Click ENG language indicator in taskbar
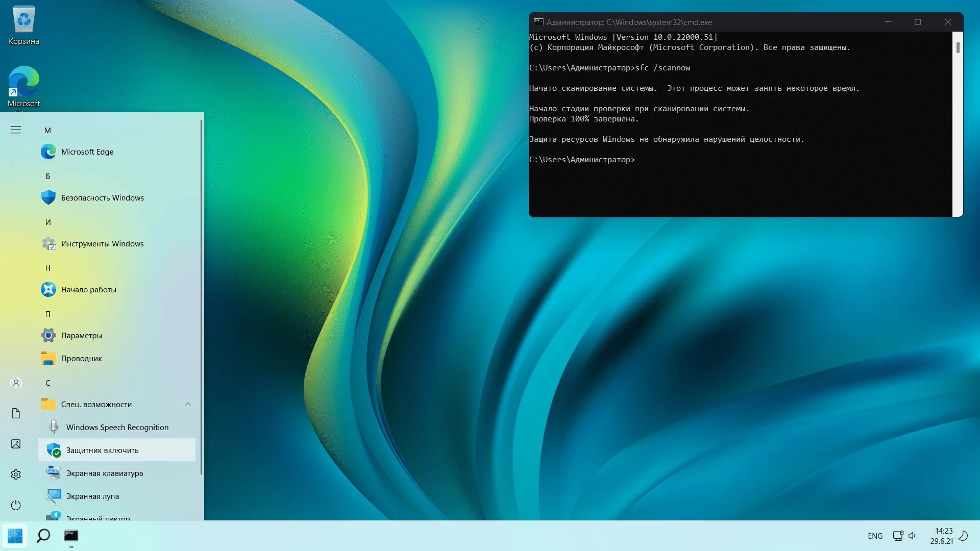The width and height of the screenshot is (980, 551). pyautogui.click(x=874, y=536)
